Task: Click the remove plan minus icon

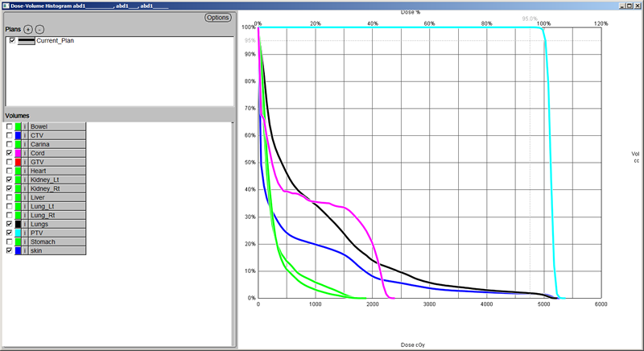Action: (x=39, y=28)
